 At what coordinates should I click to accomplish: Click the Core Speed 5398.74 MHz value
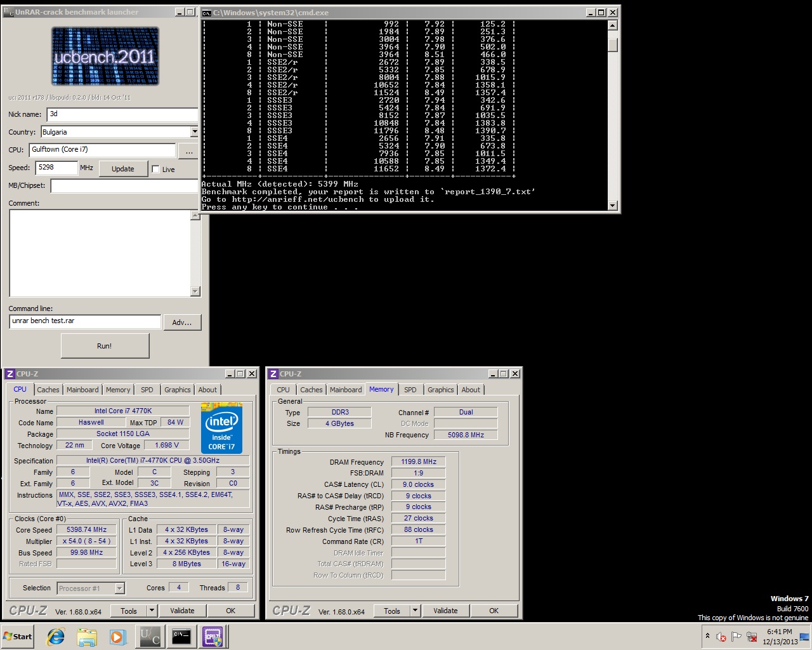click(87, 529)
